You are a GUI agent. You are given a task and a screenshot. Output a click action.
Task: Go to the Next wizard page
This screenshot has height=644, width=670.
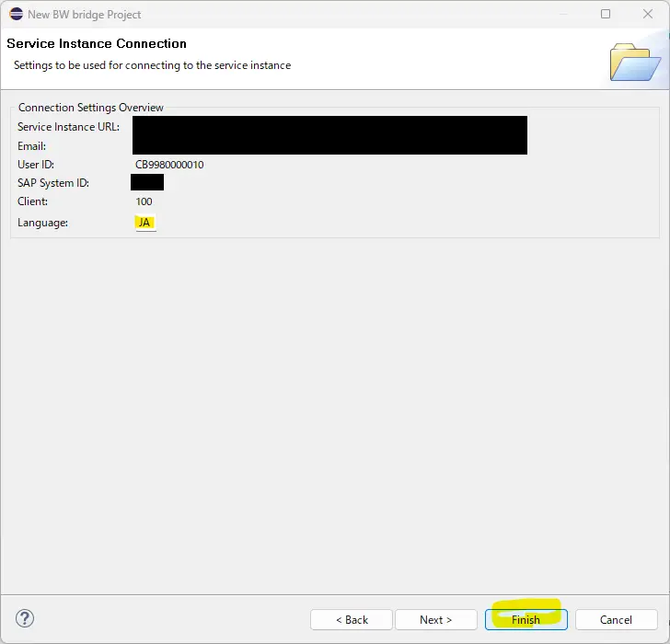pos(436,619)
